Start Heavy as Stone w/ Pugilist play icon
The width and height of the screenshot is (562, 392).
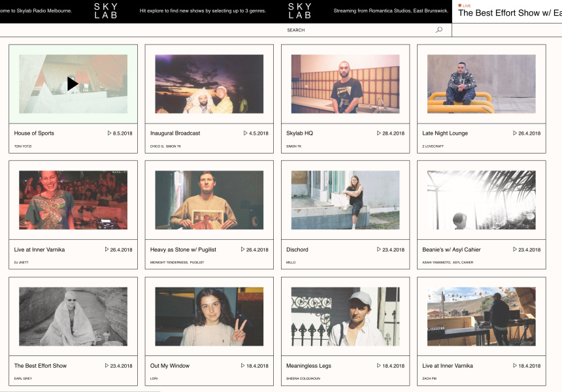point(243,250)
